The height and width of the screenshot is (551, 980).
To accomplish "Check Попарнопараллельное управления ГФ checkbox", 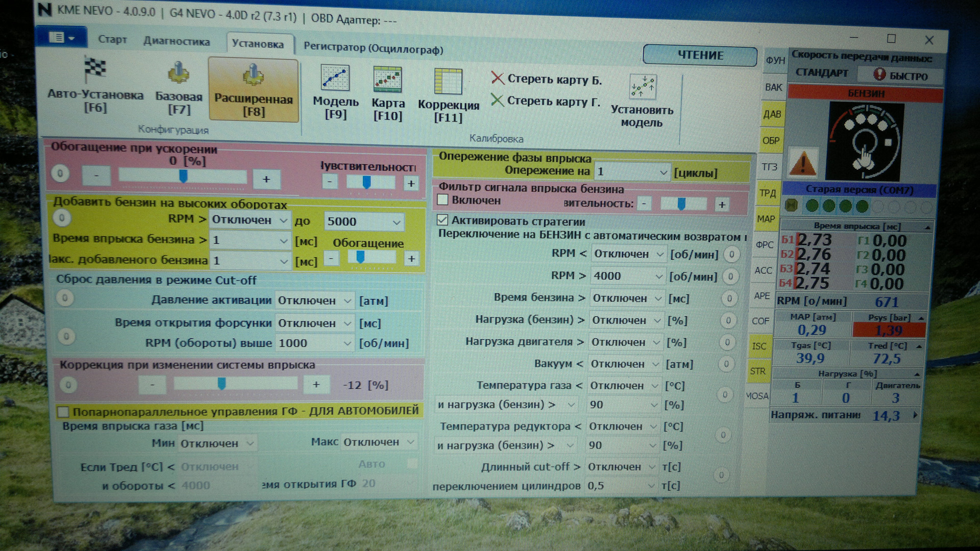I will click(x=64, y=412).
